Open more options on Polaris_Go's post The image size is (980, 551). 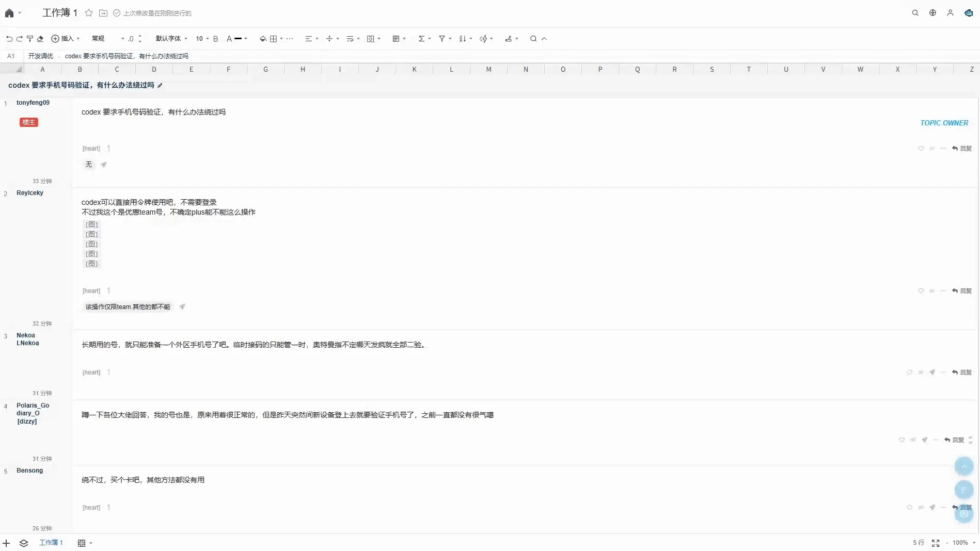click(936, 440)
